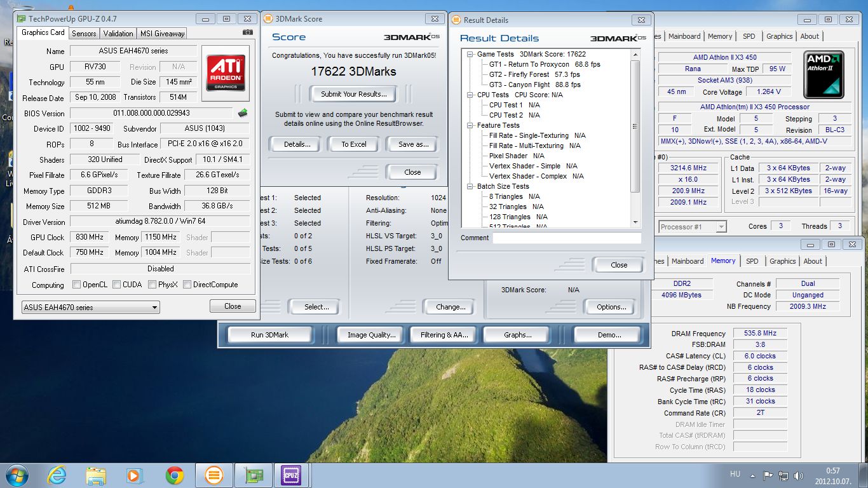Image resolution: width=868 pixels, height=488 pixels.
Task: Open network status icon in system tray
Action: (783, 475)
